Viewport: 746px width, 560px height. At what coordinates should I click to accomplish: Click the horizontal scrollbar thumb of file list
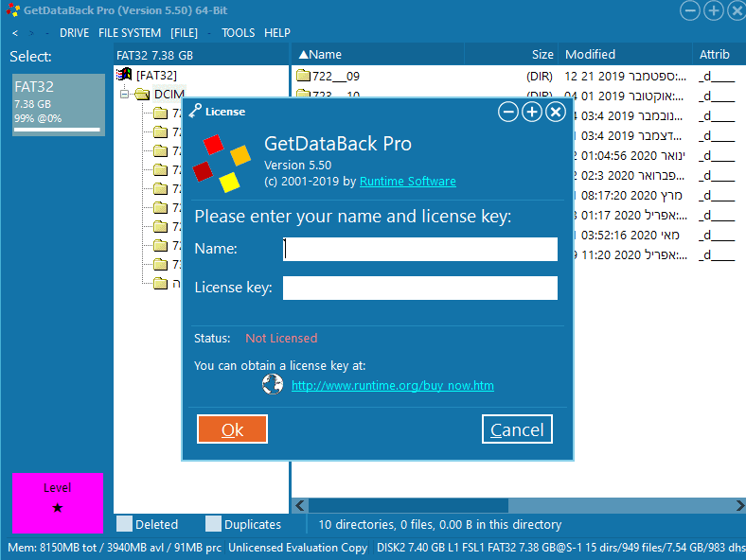click(408, 505)
